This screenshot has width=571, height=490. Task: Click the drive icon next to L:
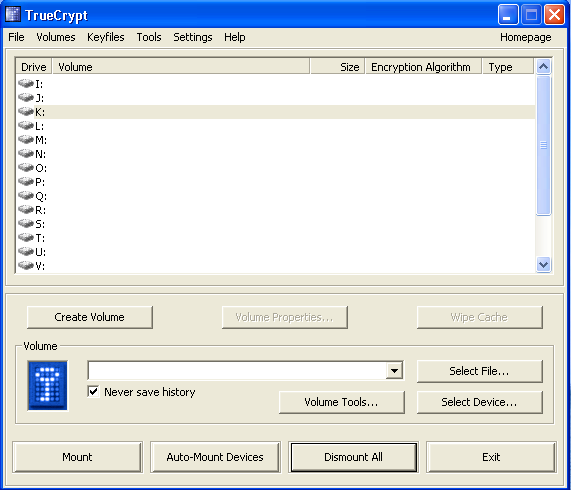pos(26,125)
